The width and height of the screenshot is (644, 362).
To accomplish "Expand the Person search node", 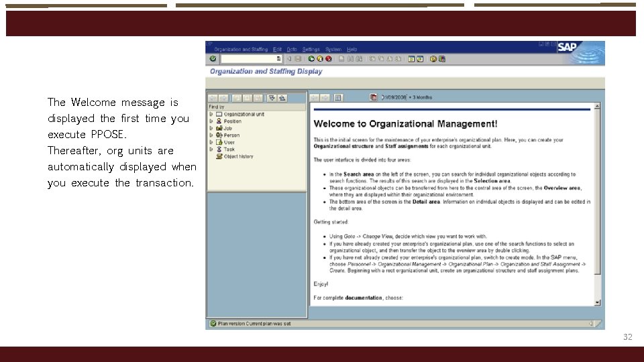I will click(x=211, y=135).
